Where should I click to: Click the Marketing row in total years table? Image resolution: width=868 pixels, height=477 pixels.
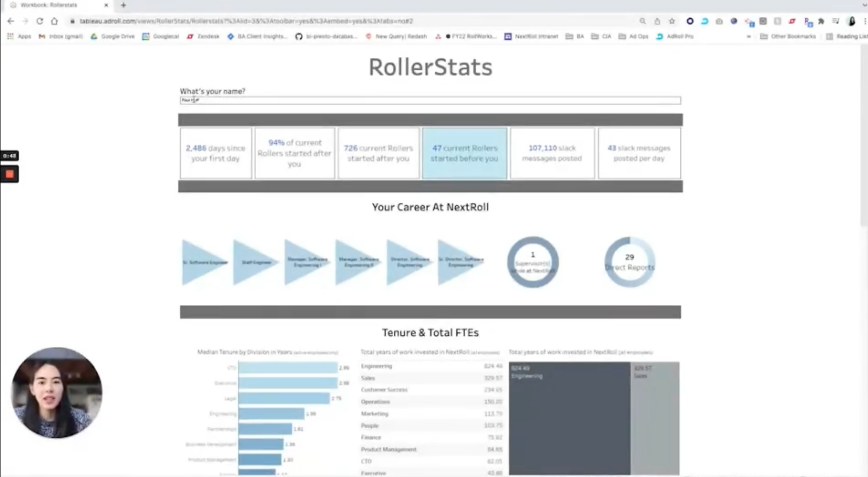(x=431, y=414)
